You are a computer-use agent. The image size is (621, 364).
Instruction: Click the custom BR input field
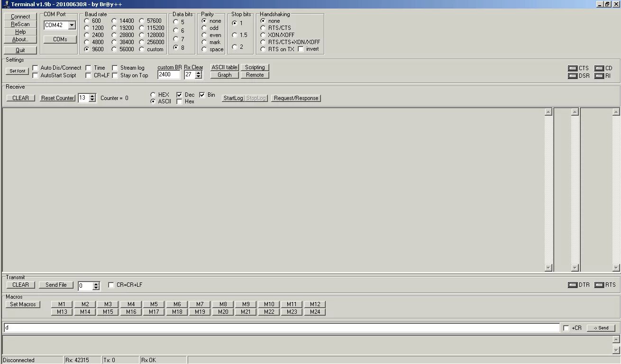pyautogui.click(x=169, y=74)
